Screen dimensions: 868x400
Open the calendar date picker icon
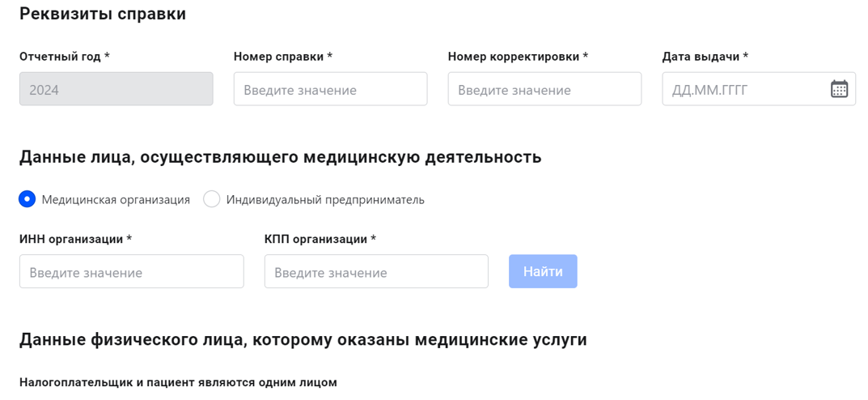[839, 90]
